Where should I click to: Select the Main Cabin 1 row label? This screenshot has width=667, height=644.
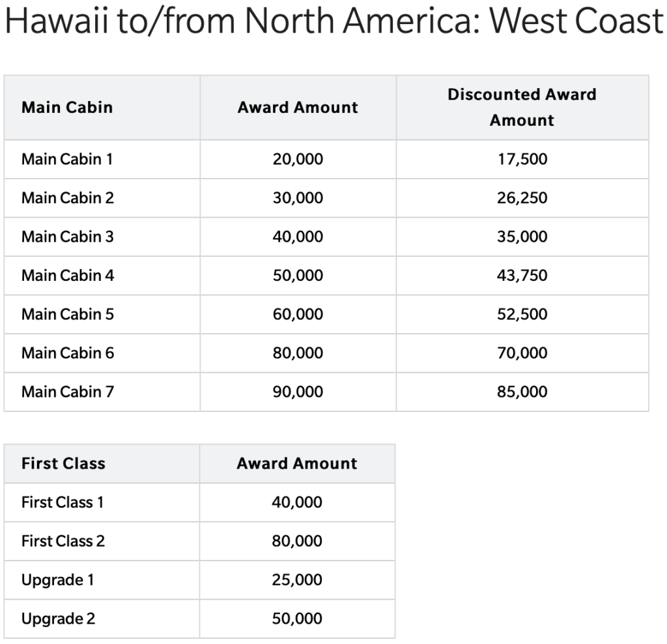(67, 159)
